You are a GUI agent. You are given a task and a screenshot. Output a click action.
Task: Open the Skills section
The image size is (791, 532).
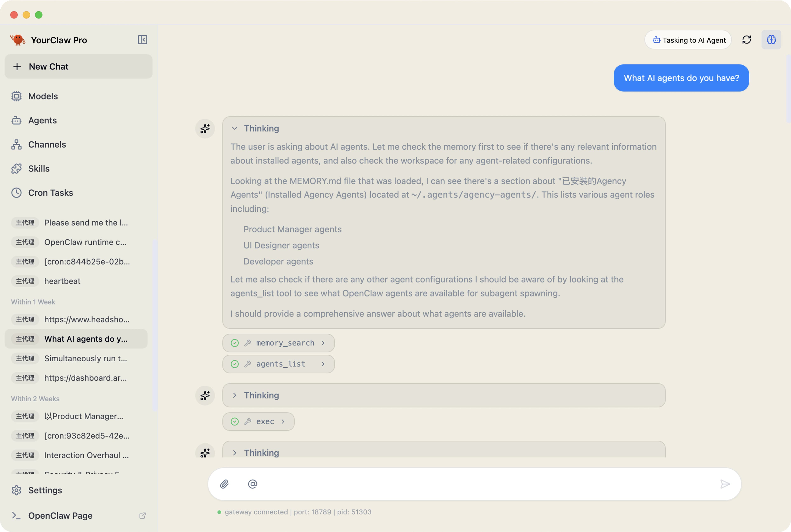[x=38, y=169]
